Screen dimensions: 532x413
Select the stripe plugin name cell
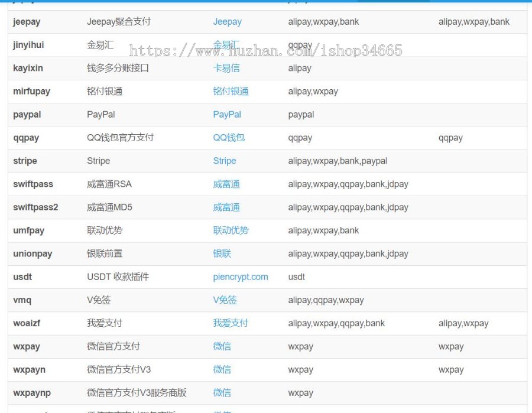click(x=25, y=161)
